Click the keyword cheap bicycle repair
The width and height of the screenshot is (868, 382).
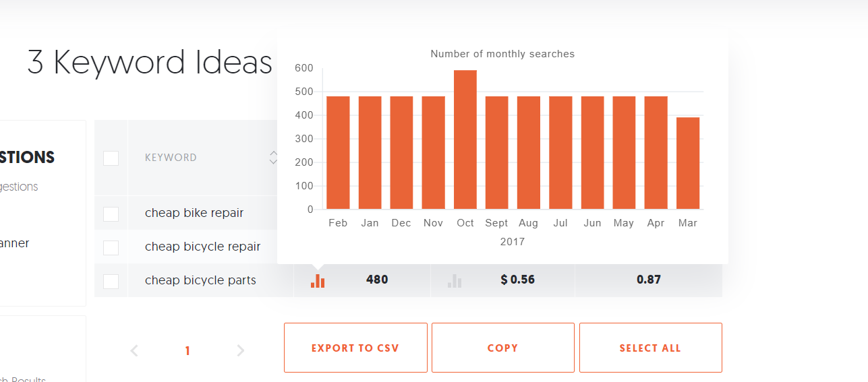[x=203, y=247]
